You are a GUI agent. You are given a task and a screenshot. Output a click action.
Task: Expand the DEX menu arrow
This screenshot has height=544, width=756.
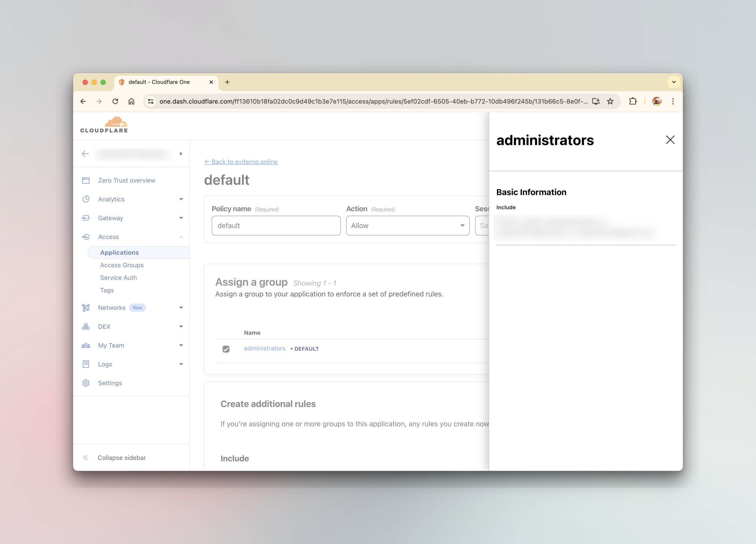[181, 327]
